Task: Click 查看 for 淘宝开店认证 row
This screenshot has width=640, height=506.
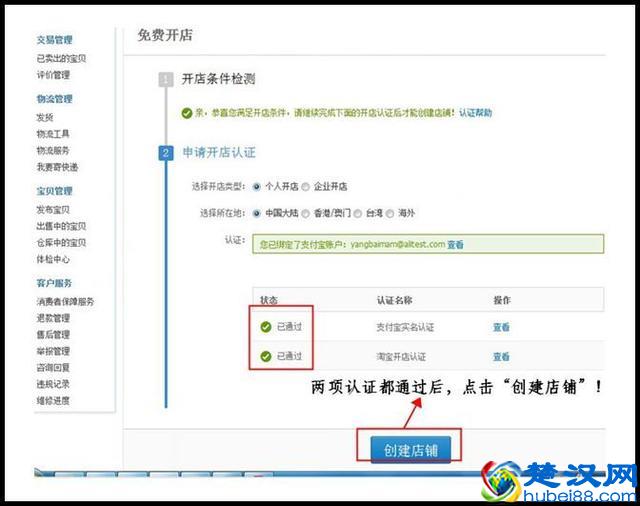Action: [x=501, y=357]
